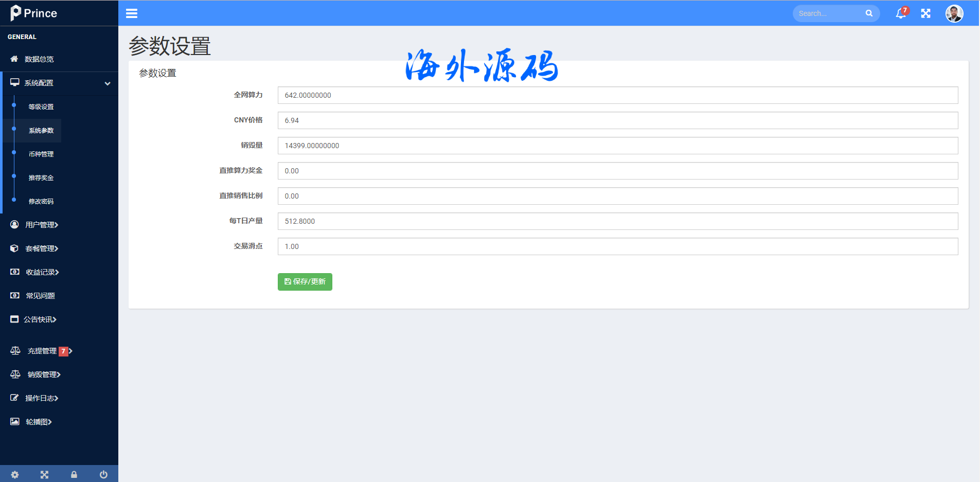Open the 币种管理 submenu item

41,154
